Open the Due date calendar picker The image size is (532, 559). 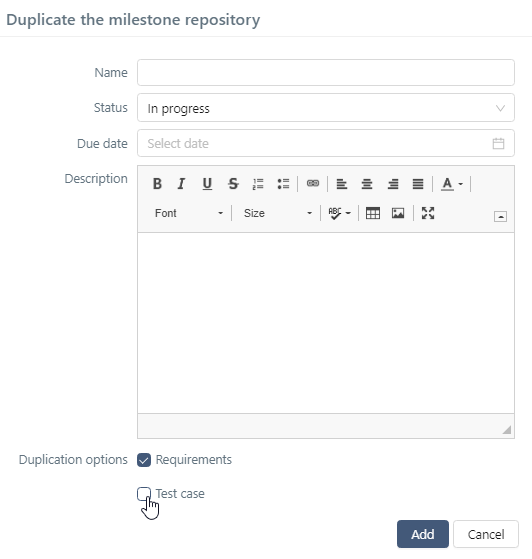pos(498,143)
